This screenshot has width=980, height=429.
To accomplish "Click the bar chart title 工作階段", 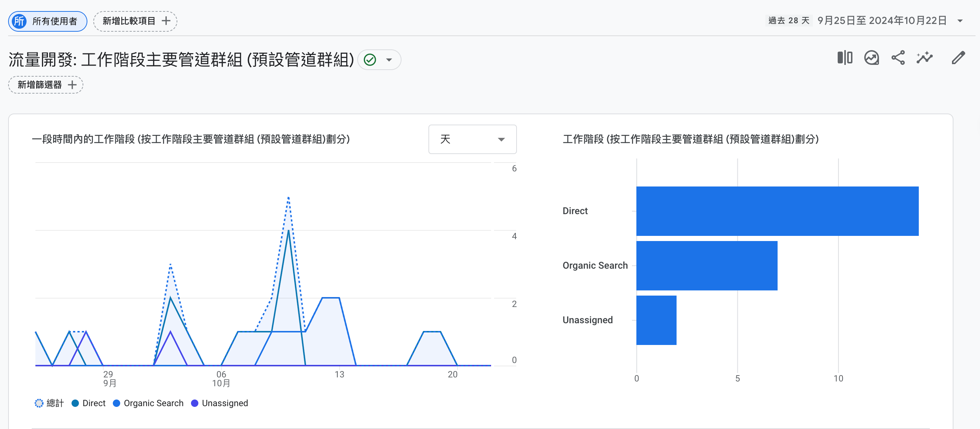I will 691,139.
